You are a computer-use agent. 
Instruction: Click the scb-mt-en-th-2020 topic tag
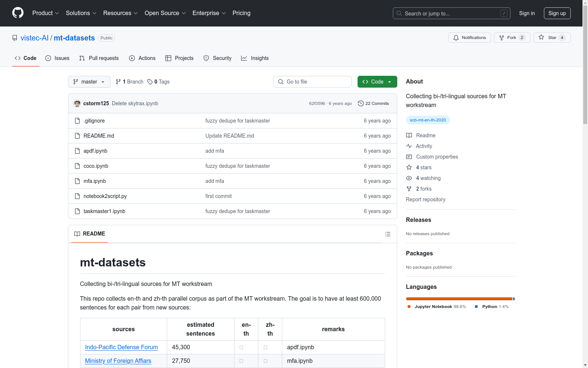(x=428, y=120)
